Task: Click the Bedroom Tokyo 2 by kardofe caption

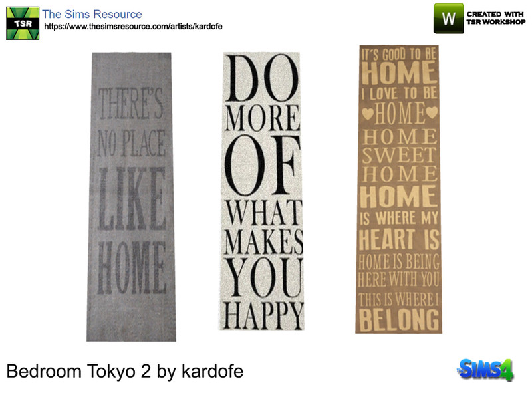Action: [x=125, y=371]
